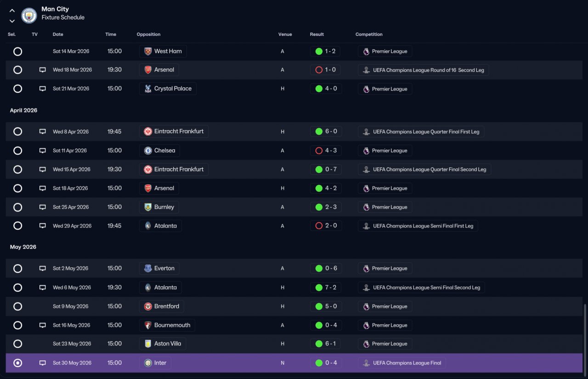Sort by the Competition column header
This screenshot has height=379, width=588.
[x=369, y=34]
